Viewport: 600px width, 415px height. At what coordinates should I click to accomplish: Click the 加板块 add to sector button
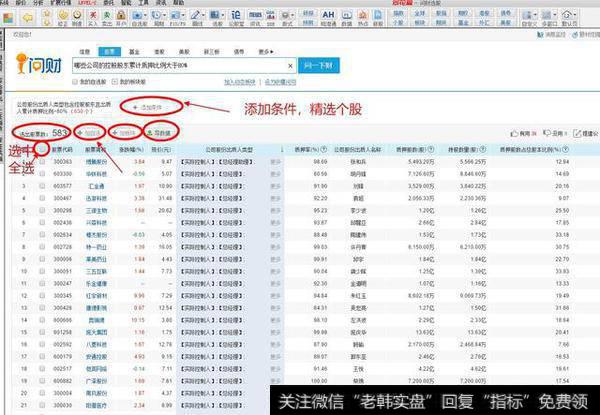[125, 133]
